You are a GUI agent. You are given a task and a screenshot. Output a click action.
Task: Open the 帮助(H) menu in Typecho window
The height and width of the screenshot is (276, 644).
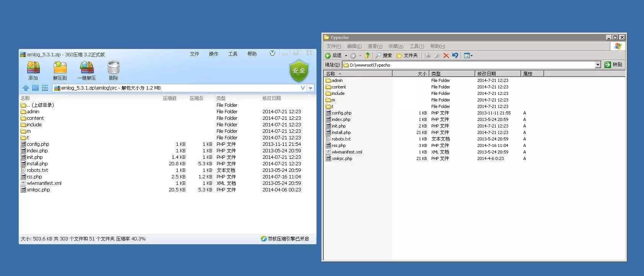coord(437,46)
